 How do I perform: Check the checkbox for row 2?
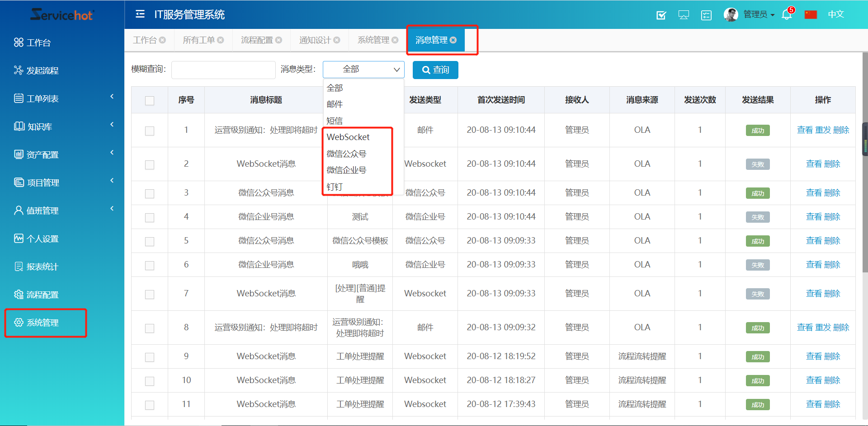point(150,164)
